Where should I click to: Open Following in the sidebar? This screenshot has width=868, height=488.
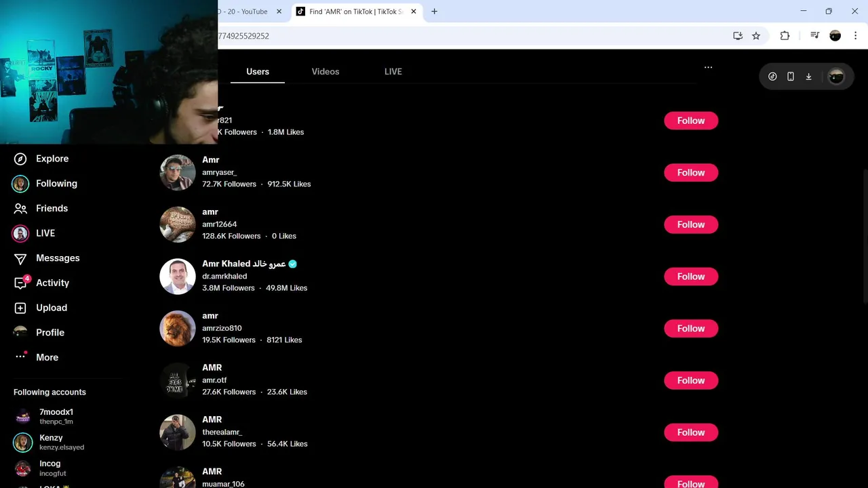click(45, 184)
